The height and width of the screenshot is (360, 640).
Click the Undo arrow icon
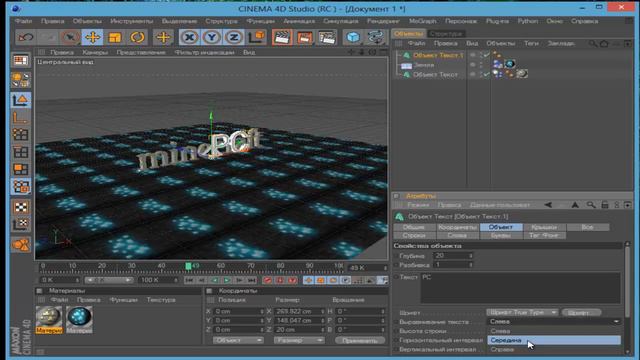[x=26, y=37]
